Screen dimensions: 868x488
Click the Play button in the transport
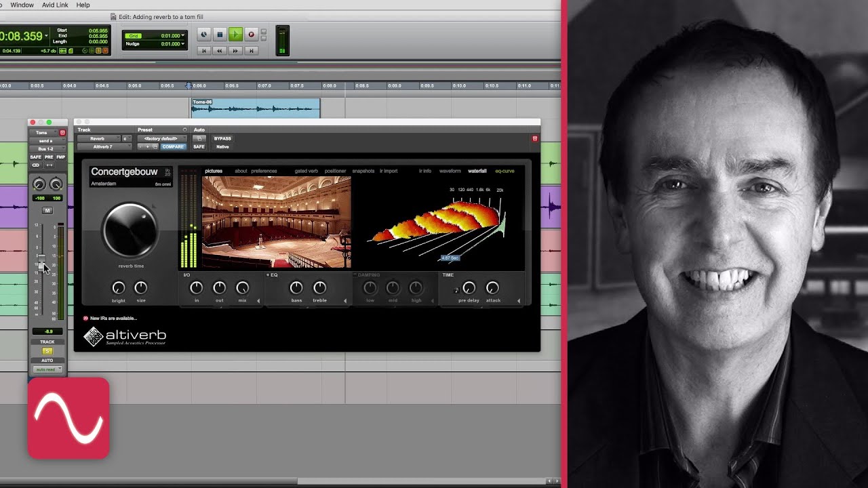[235, 34]
